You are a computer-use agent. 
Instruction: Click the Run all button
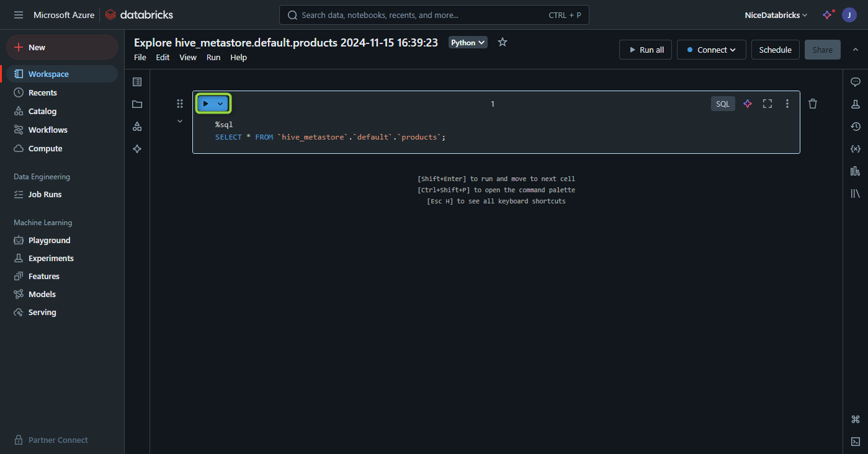[645, 50]
